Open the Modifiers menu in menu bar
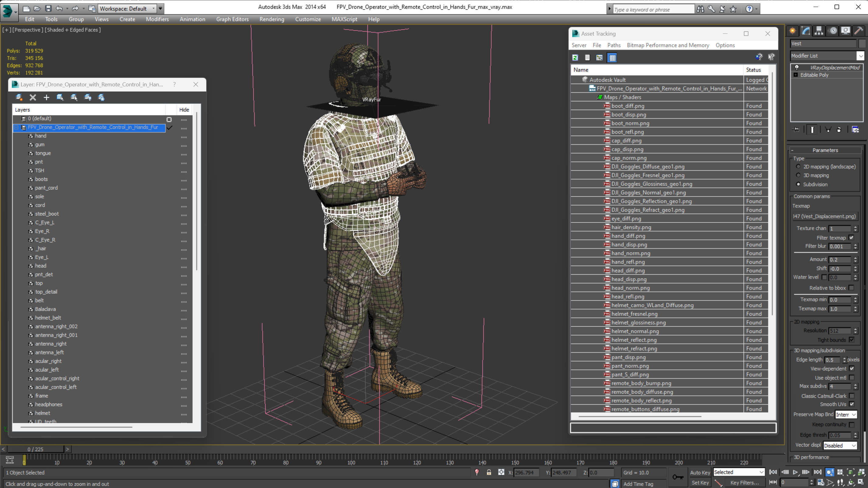 pyautogui.click(x=157, y=19)
